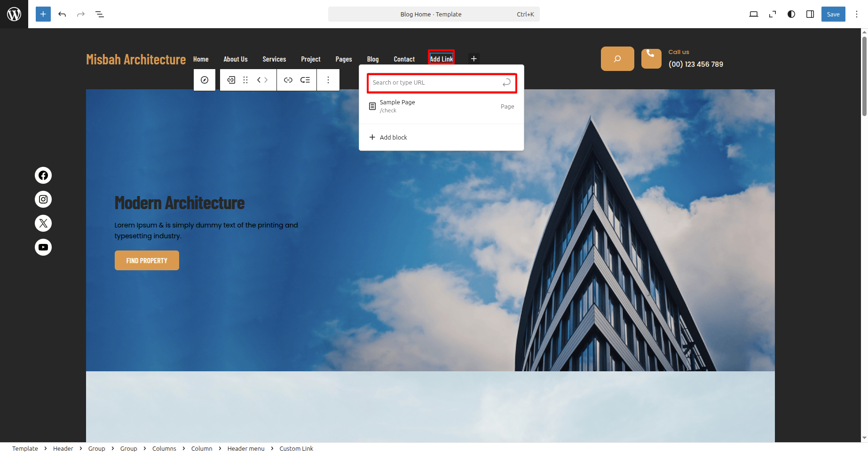Click the YouTube social icon
This screenshot has width=868, height=454.
click(43, 247)
